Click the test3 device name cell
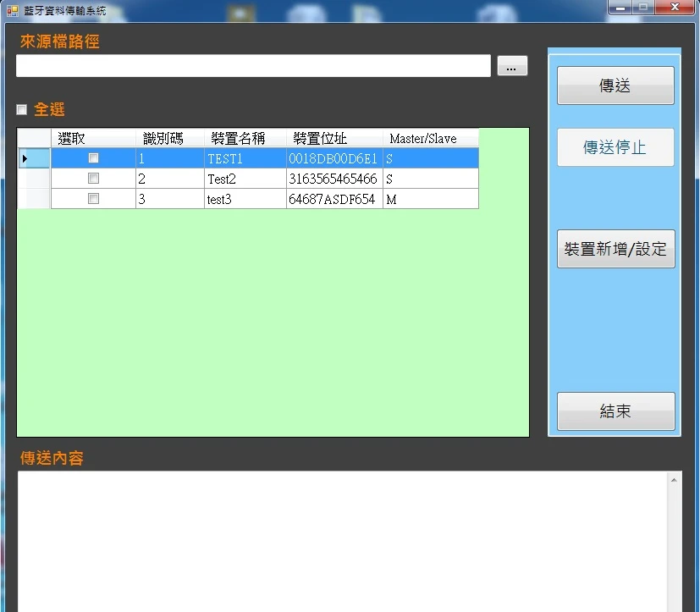Image resolution: width=700 pixels, height=612 pixels. [245, 199]
